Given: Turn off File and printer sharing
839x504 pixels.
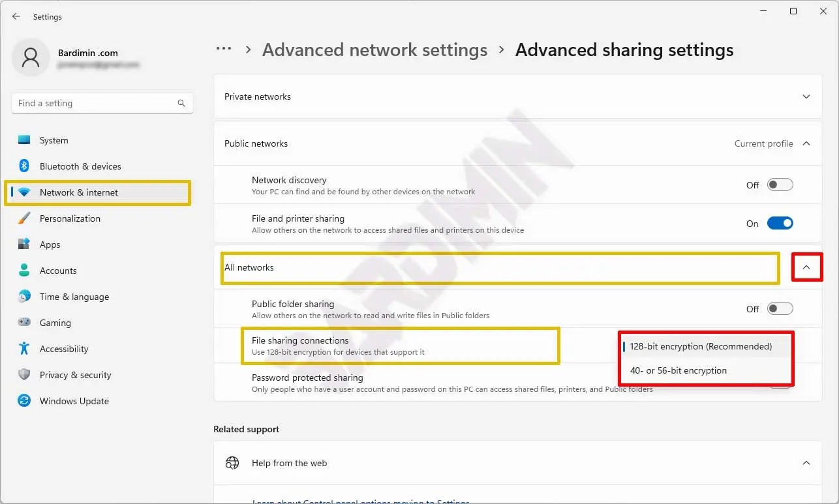Looking at the screenshot, I should [780, 224].
